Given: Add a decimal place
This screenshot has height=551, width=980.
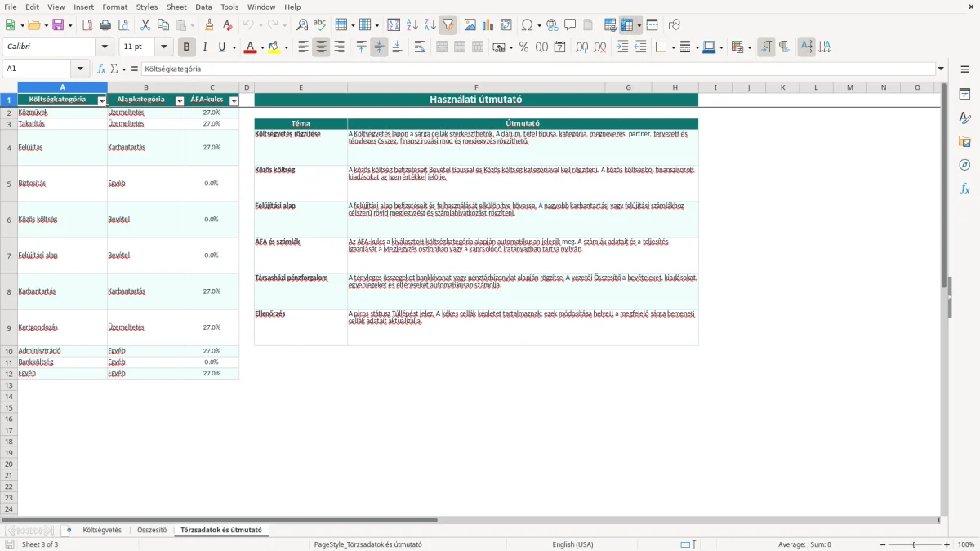Looking at the screenshot, I should (582, 47).
